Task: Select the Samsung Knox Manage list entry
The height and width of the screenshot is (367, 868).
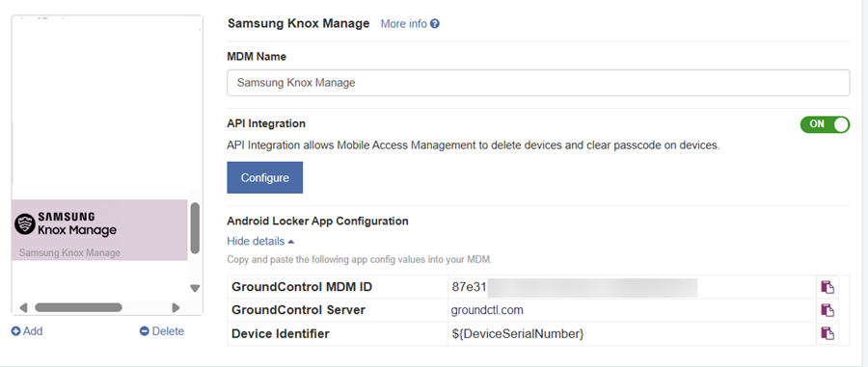Action: (x=99, y=230)
